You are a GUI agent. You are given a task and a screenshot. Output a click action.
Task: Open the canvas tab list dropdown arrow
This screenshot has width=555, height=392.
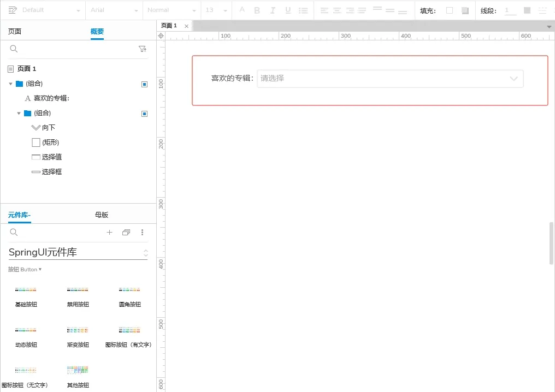click(x=549, y=27)
